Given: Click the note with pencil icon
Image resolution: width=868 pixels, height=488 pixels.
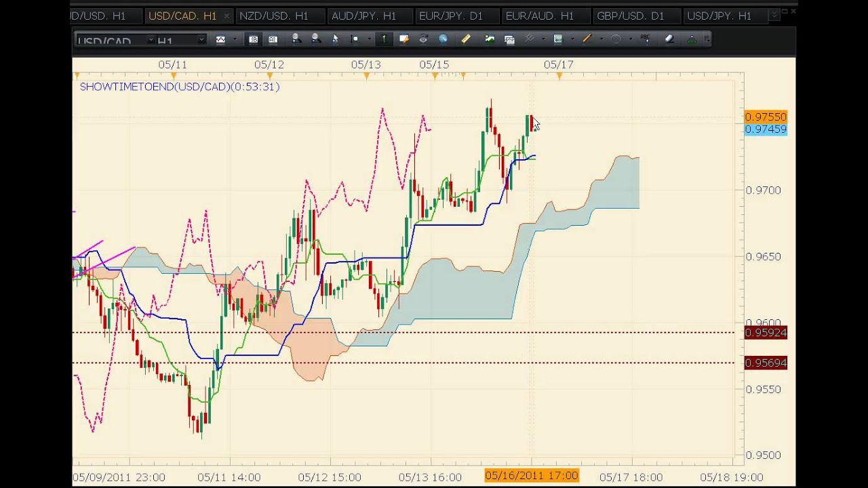Looking at the screenshot, I should tap(404, 39).
